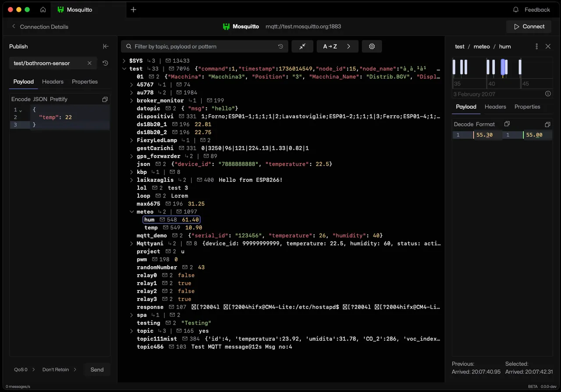
Task: Expand the laikazaglis topic
Action: (x=131, y=180)
